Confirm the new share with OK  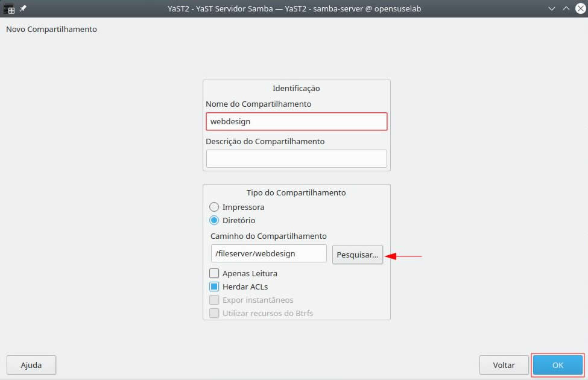(x=558, y=365)
